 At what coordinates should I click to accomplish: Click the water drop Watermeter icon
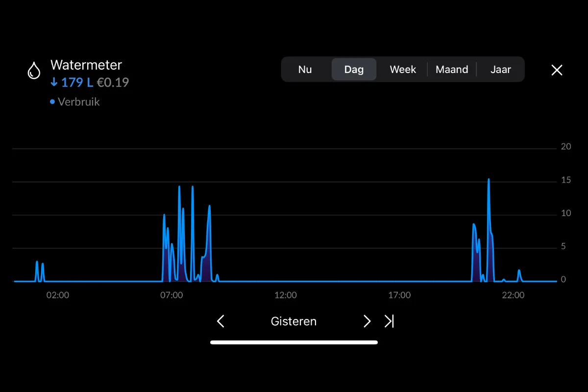33,70
